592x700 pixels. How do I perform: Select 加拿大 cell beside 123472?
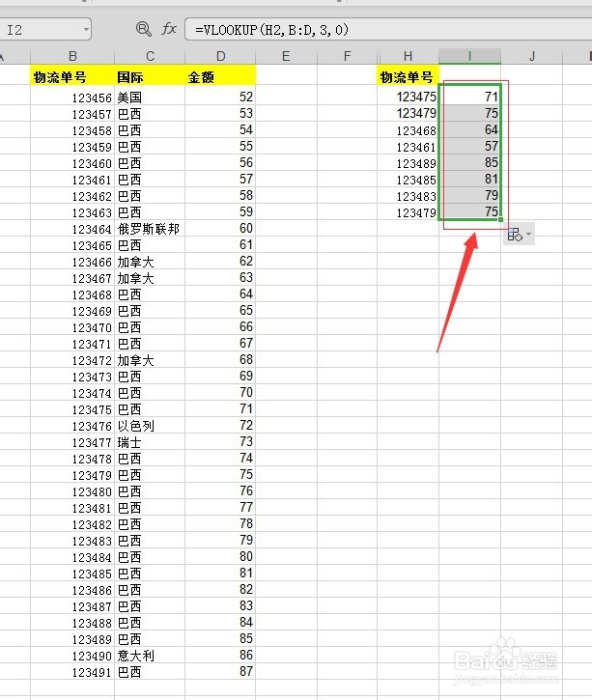(x=150, y=360)
